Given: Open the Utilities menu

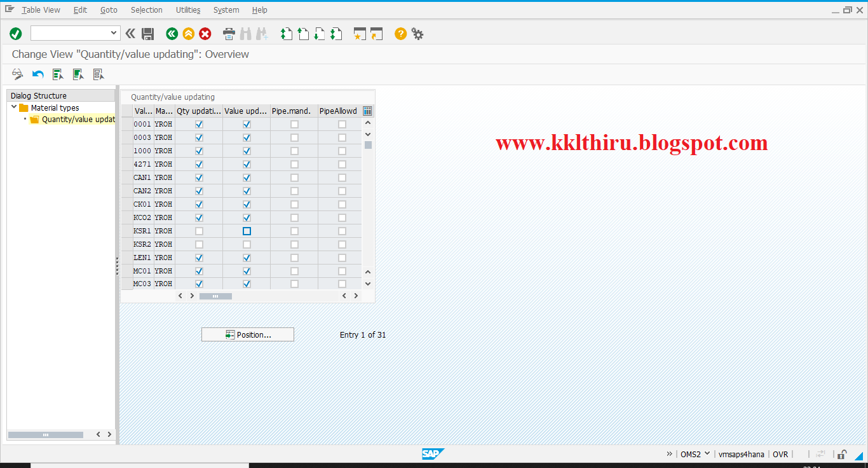Looking at the screenshot, I should [x=187, y=10].
